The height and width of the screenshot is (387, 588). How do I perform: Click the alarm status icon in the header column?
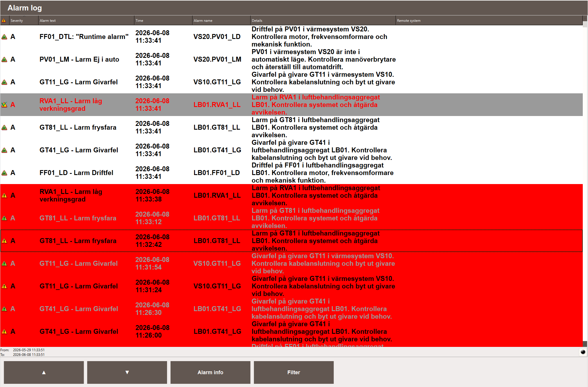click(x=4, y=21)
